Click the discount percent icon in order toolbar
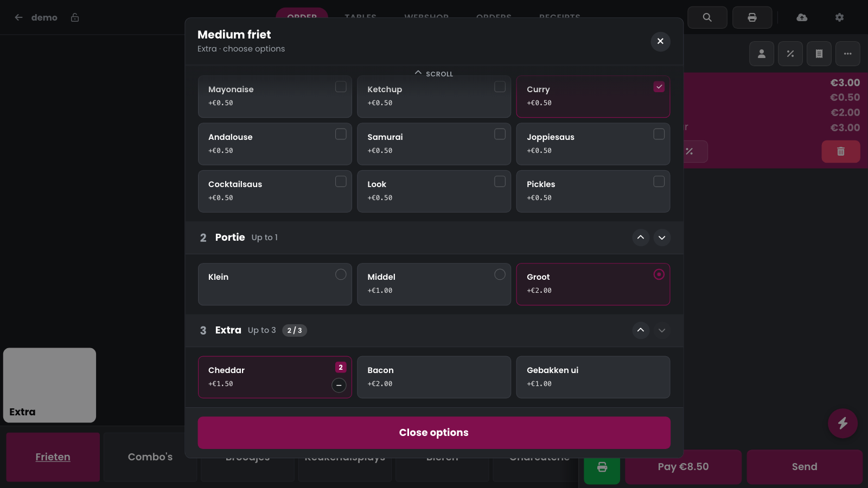 (x=790, y=54)
